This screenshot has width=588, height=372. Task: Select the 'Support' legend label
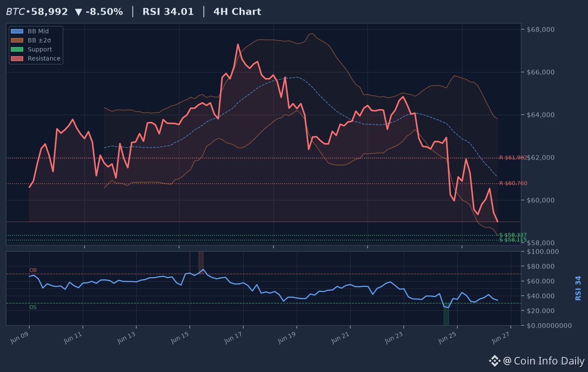pos(40,50)
